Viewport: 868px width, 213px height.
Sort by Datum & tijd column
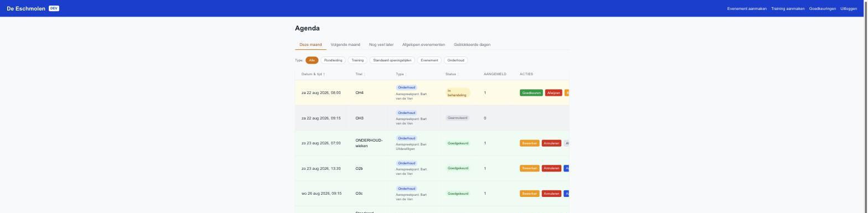tap(313, 74)
